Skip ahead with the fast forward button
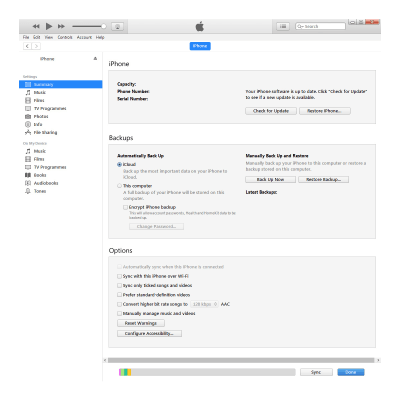This screenshot has height=400, width=400. pyautogui.click(x=61, y=26)
